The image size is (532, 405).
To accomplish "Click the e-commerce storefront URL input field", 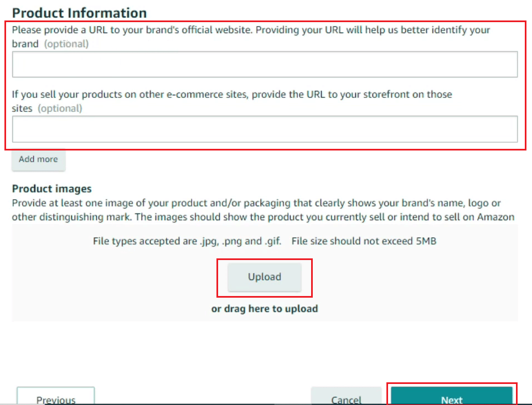I will coord(265,129).
